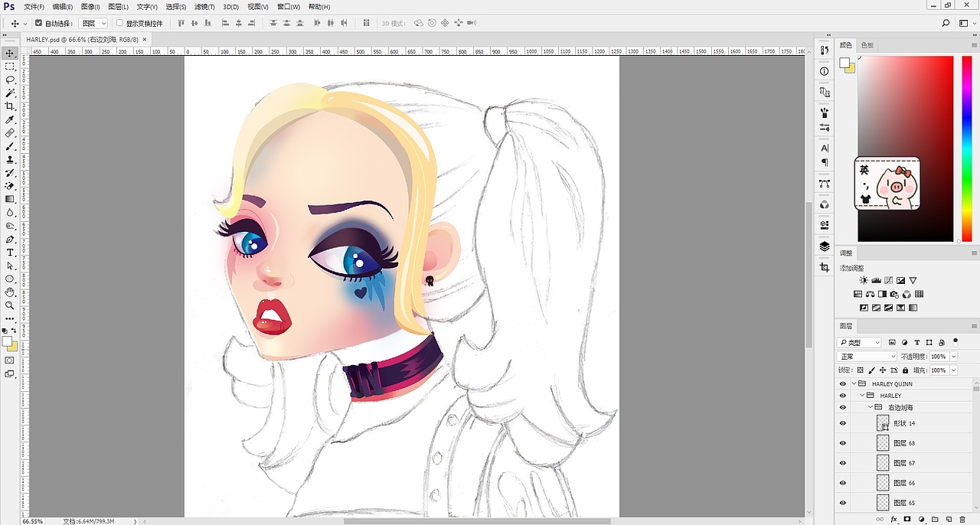The height and width of the screenshot is (525, 980).
Task: Click the canvas vertical scrollbar
Action: 808,276
